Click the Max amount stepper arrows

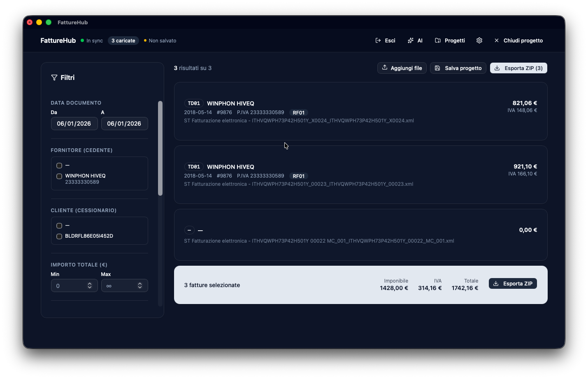[x=140, y=285]
